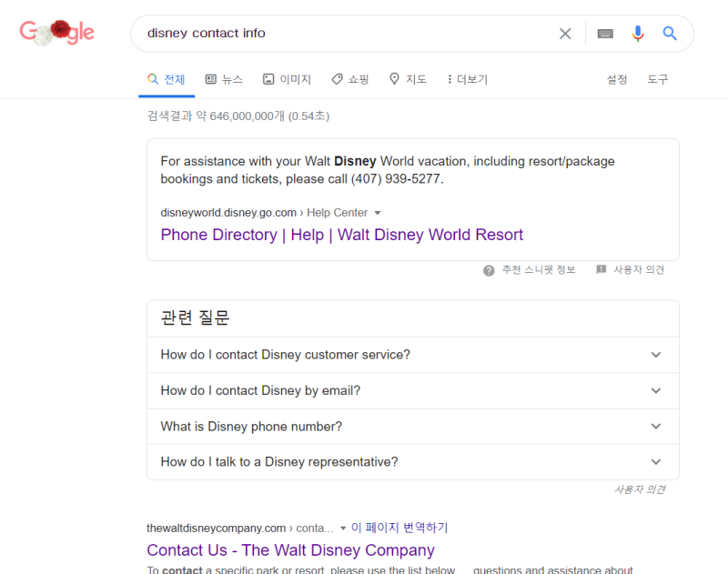Open Phone Directory Walt Disney World Resort link
Viewport: 728px width, 574px height.
click(x=342, y=235)
